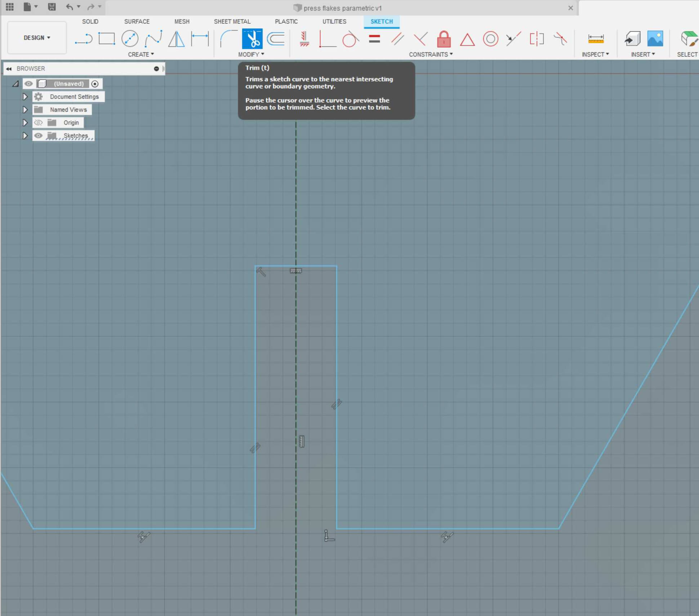Apply Fix/Unfix lock constraint
The image size is (699, 616).
pyautogui.click(x=444, y=39)
